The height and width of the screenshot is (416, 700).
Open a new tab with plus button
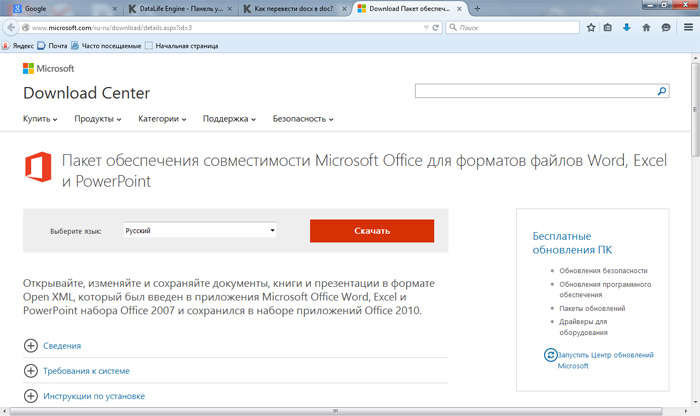pos(477,8)
